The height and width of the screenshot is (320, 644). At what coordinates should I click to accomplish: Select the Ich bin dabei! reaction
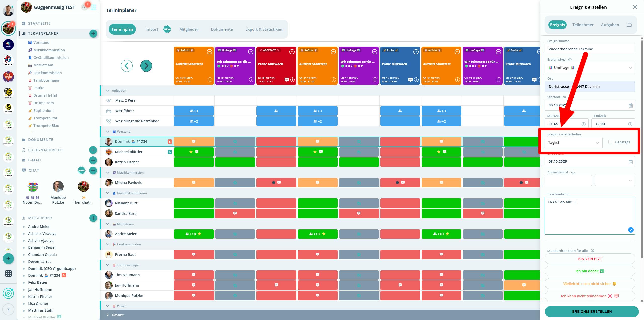click(590, 271)
